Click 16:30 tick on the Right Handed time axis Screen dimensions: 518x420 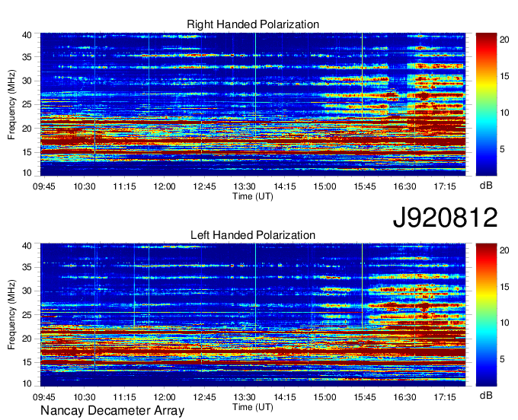[404, 186]
